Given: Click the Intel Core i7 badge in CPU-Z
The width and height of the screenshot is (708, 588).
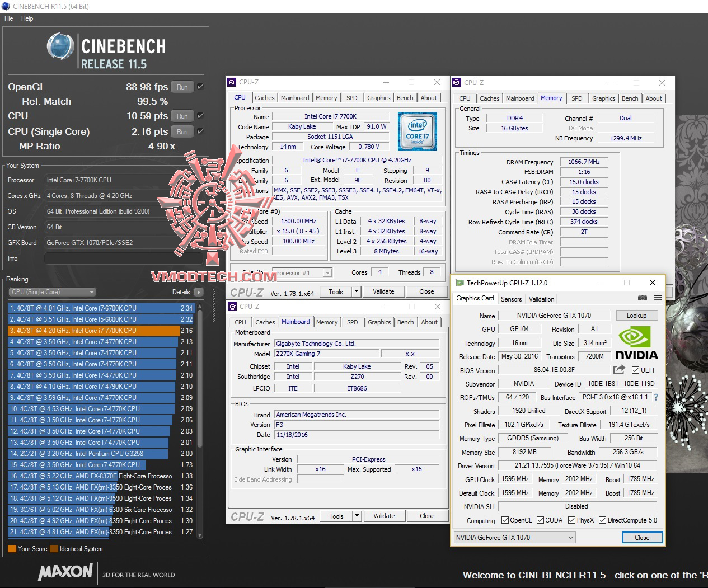Looking at the screenshot, I should pos(418,131).
